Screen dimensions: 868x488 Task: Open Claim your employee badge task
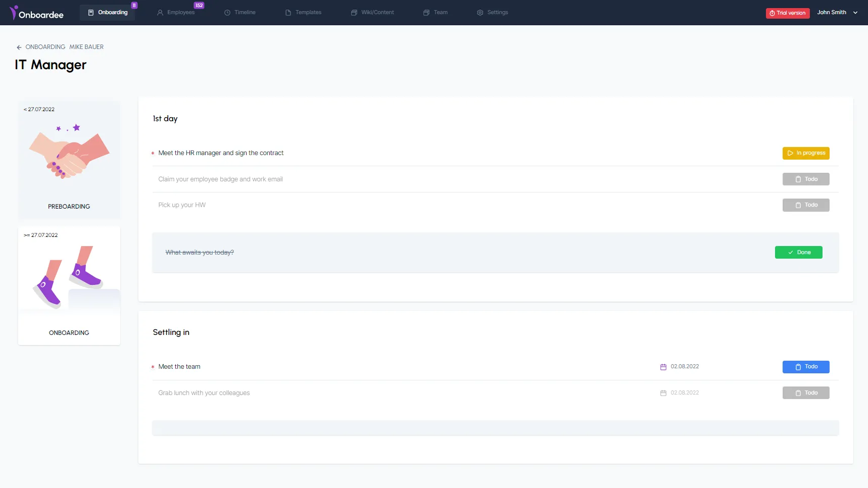pyautogui.click(x=220, y=179)
